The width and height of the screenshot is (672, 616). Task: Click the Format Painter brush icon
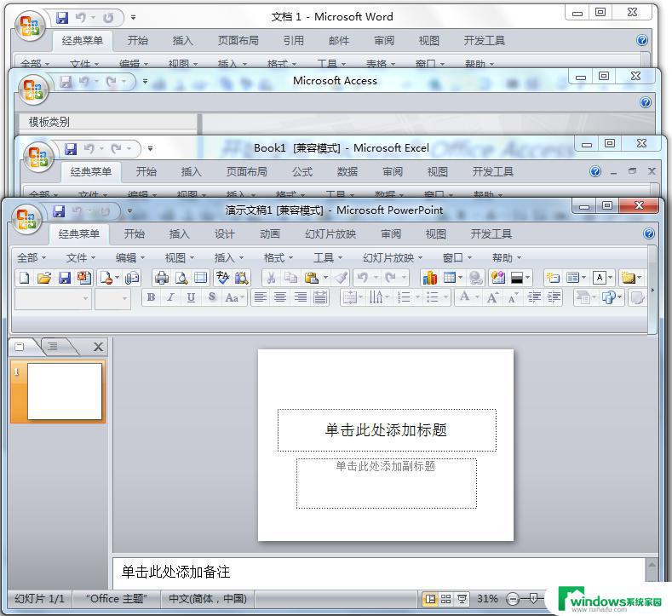point(342,278)
